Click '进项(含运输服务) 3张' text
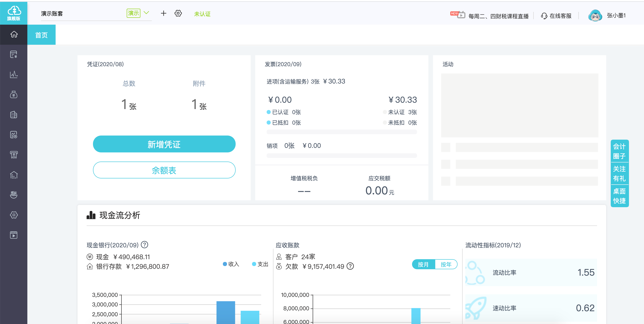The image size is (644, 324). [293, 82]
